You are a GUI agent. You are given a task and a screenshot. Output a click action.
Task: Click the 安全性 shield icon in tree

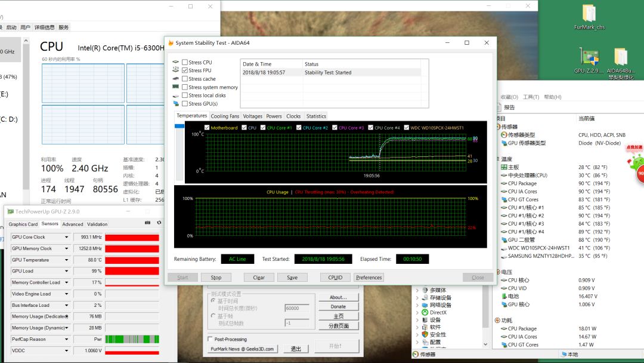point(425,334)
